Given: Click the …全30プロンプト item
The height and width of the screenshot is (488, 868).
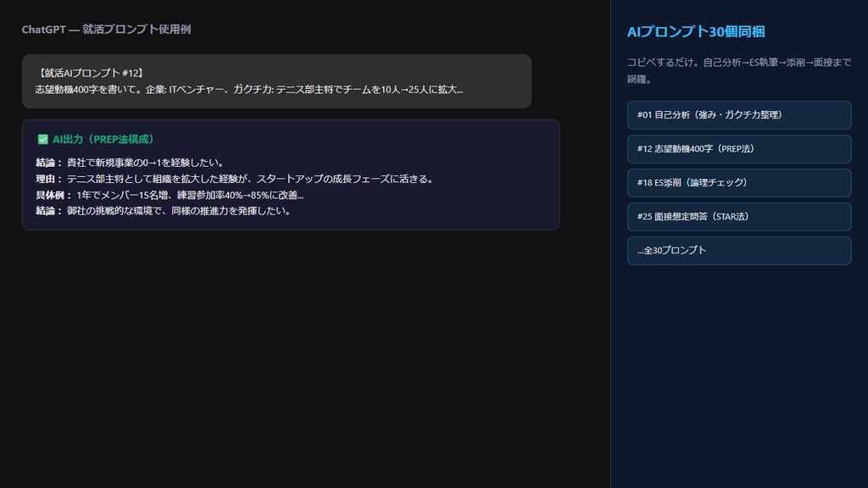Looking at the screenshot, I should (x=739, y=251).
